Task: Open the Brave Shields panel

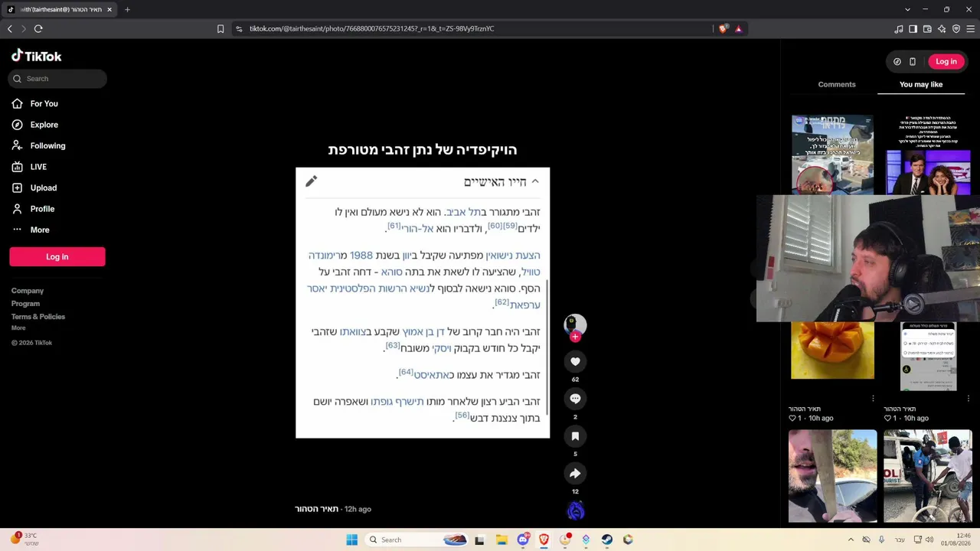Action: click(724, 29)
